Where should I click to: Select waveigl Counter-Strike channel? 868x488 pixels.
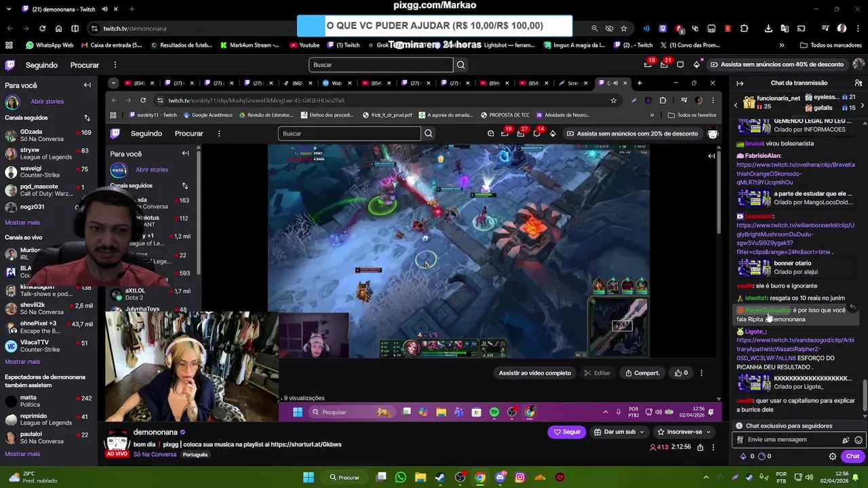[47, 172]
